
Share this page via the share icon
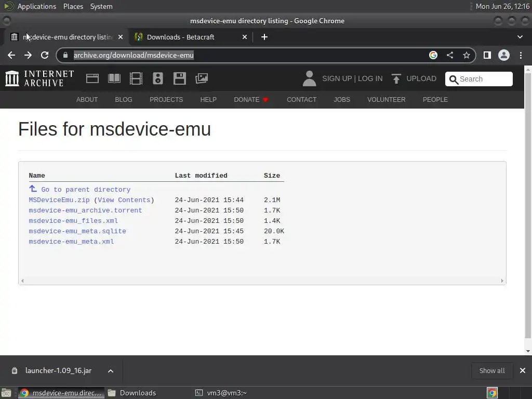click(450, 55)
